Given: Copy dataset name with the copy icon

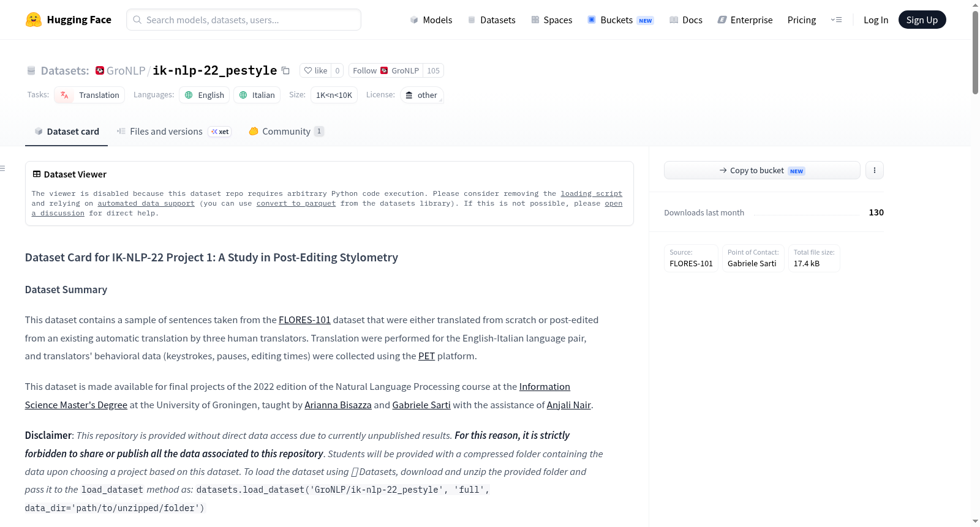Looking at the screenshot, I should coord(285,70).
